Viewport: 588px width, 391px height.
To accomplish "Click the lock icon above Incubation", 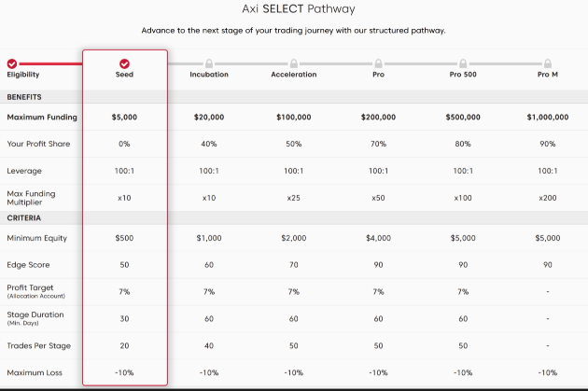I will coord(208,63).
